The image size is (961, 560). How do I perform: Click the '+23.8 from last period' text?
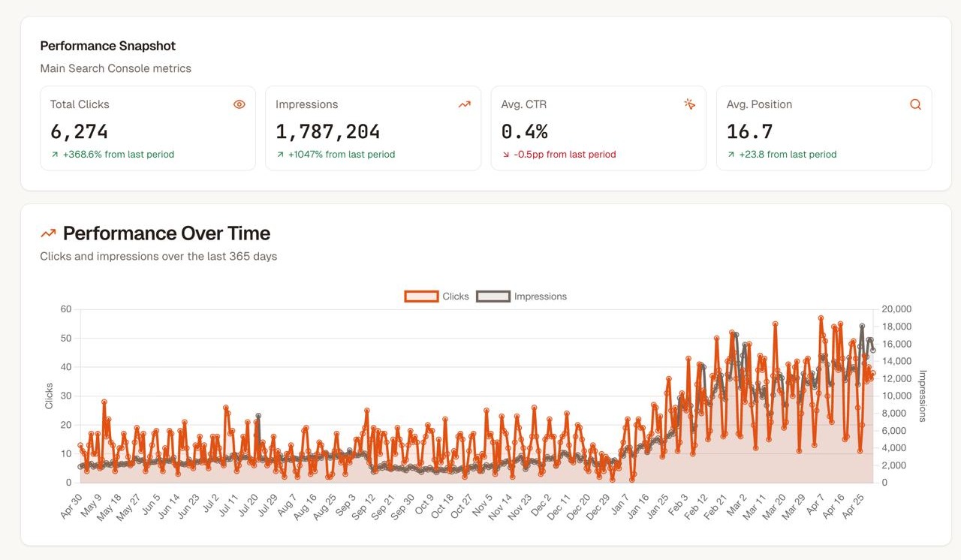(x=788, y=155)
